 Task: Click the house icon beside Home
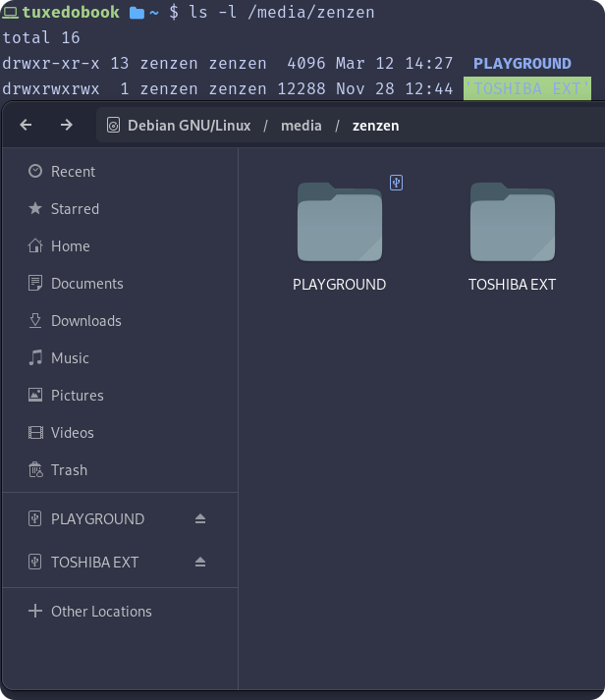35,245
